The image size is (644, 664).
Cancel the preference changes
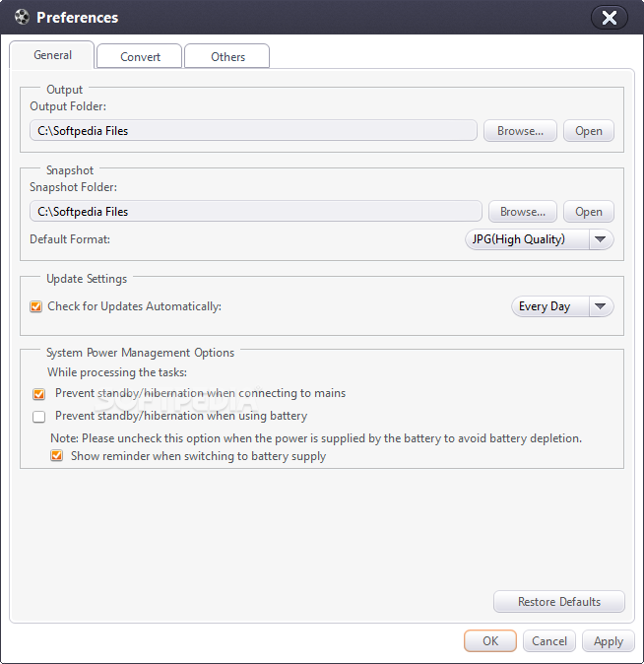click(x=549, y=641)
